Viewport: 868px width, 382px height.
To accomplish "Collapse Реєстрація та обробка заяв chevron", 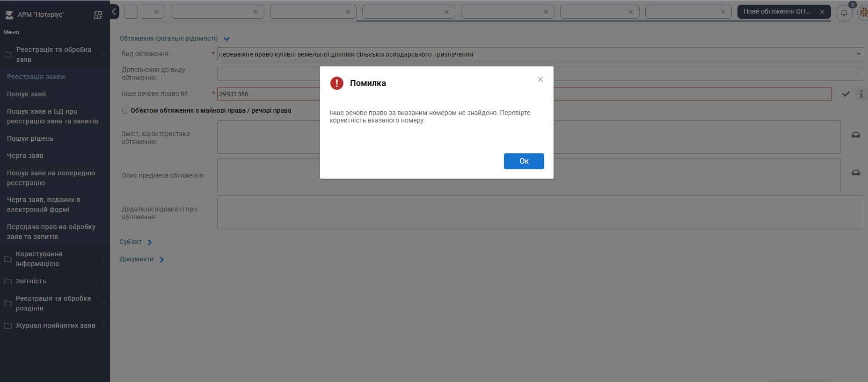I will 104,54.
